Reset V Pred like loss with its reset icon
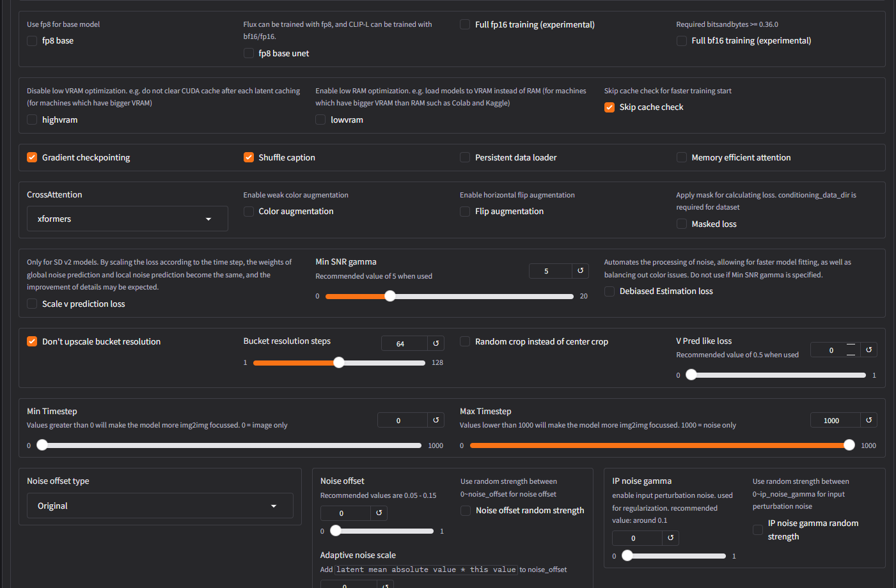Image resolution: width=896 pixels, height=588 pixels. (x=868, y=350)
